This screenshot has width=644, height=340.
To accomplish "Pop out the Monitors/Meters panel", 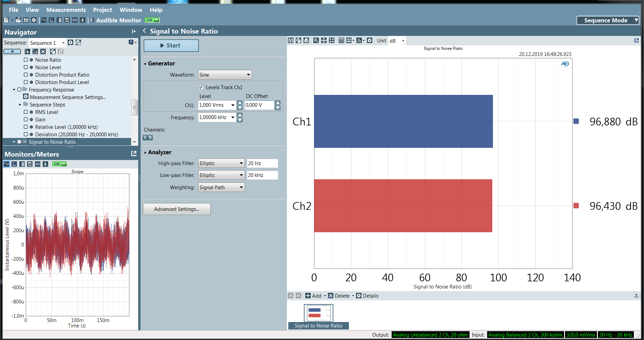I will coord(133,154).
